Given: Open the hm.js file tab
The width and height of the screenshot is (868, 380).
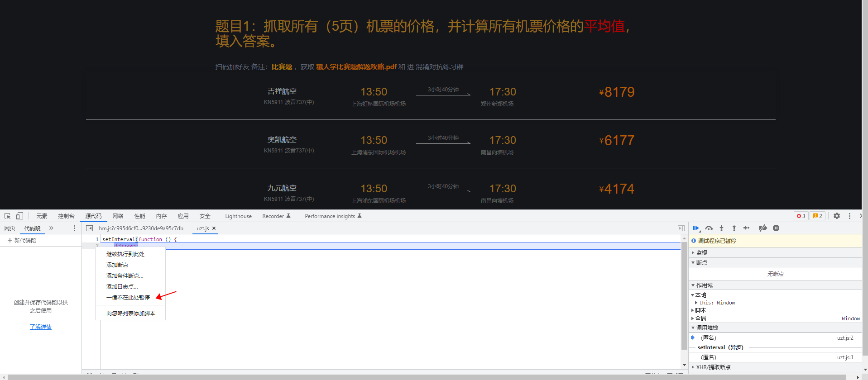Looking at the screenshot, I should pyautogui.click(x=141, y=228).
